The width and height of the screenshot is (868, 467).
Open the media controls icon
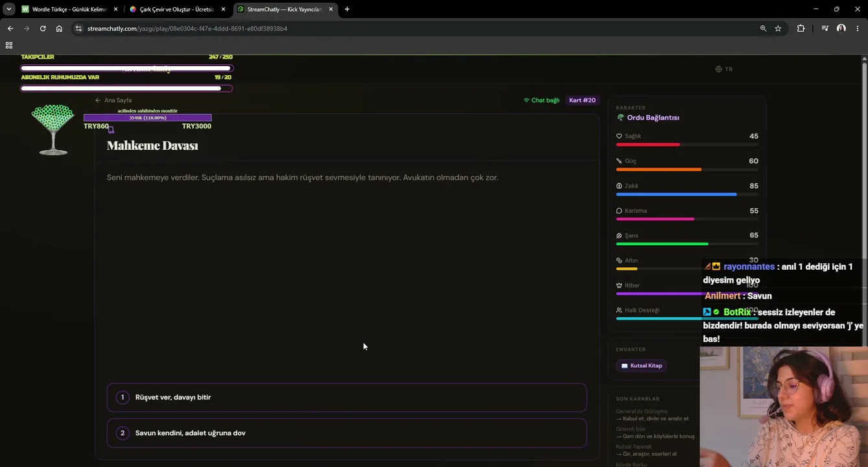[x=825, y=29]
